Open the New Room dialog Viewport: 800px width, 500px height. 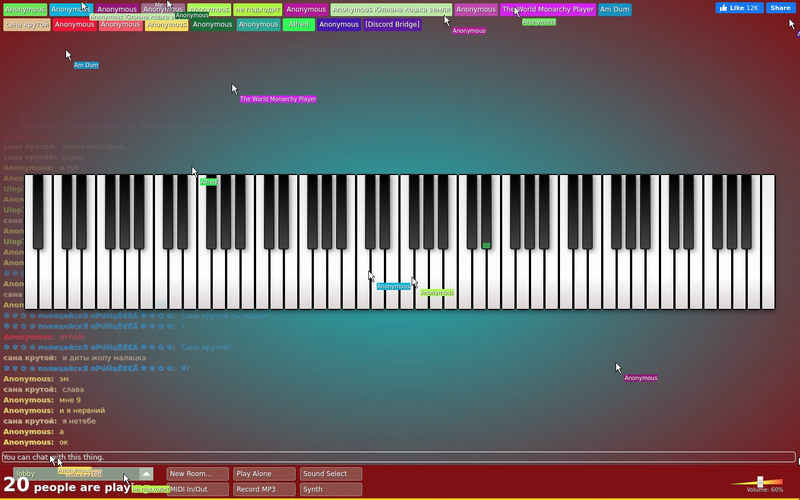(197, 473)
